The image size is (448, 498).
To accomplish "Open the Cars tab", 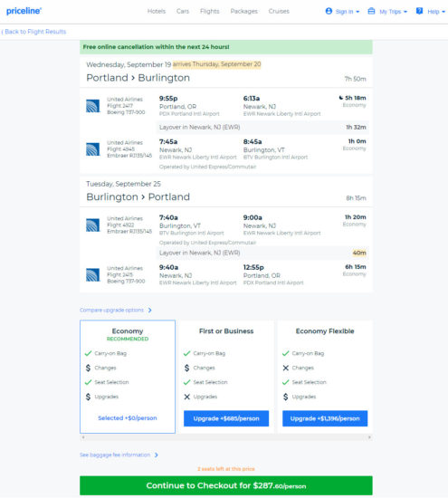I will click(x=183, y=11).
